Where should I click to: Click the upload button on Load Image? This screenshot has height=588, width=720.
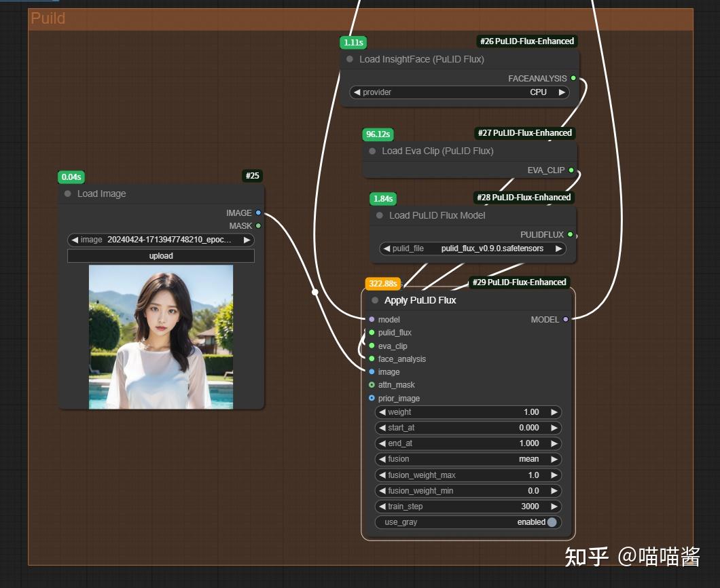[160, 255]
